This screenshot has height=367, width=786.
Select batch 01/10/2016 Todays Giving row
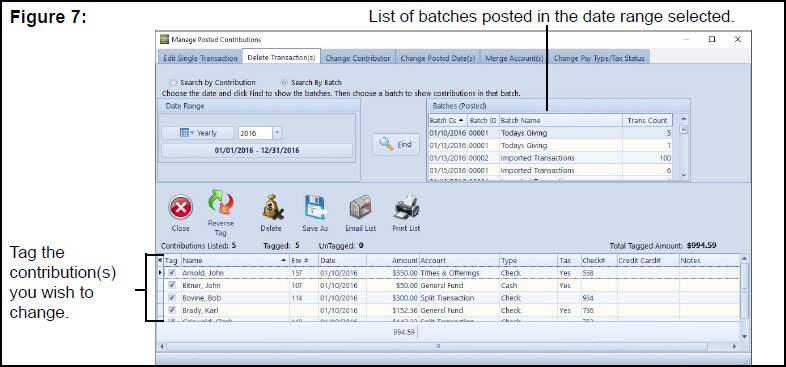[x=550, y=133]
